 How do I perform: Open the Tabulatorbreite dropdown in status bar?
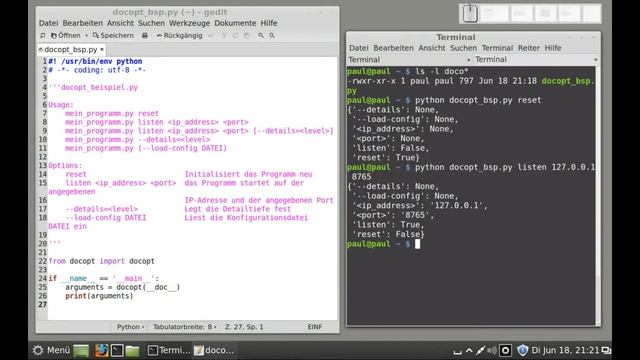point(184,327)
